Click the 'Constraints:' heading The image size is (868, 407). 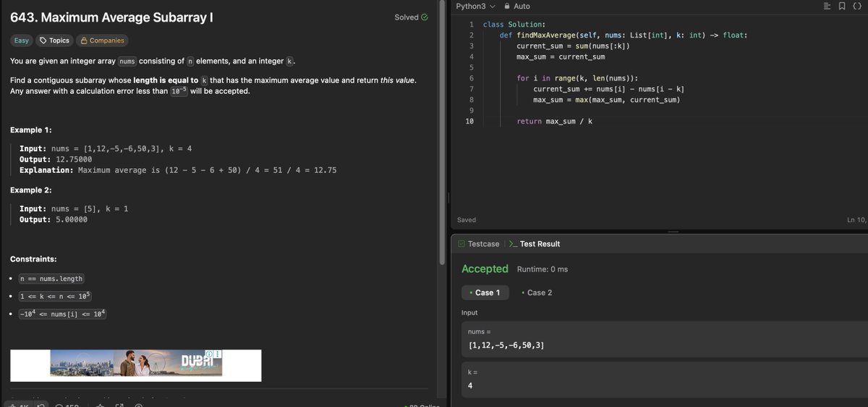33,259
